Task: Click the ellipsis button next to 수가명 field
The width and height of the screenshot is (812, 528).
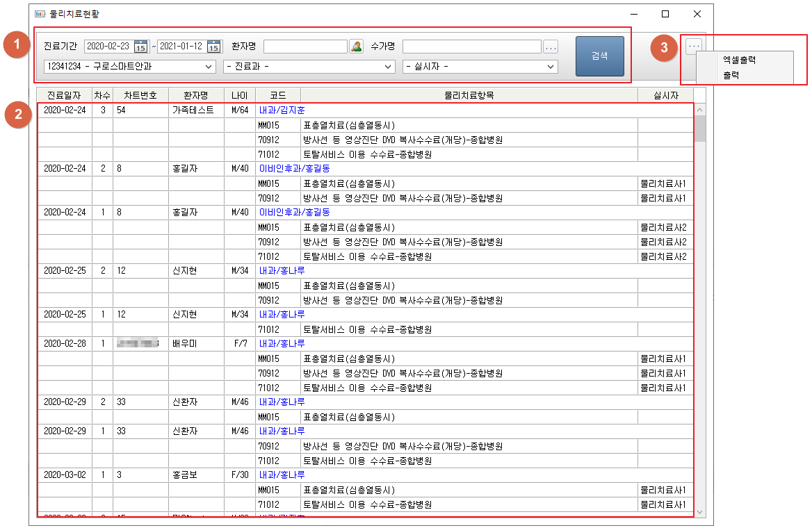Action: 551,47
